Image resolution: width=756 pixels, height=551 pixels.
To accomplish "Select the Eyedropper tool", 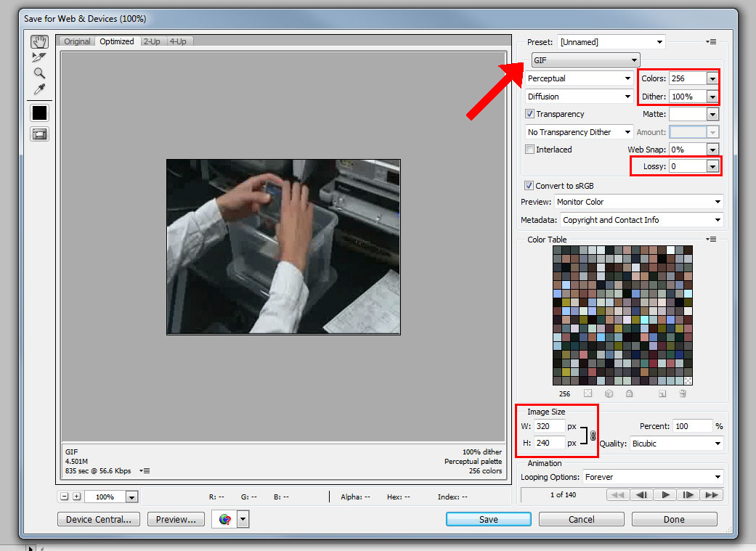I will click(38, 89).
